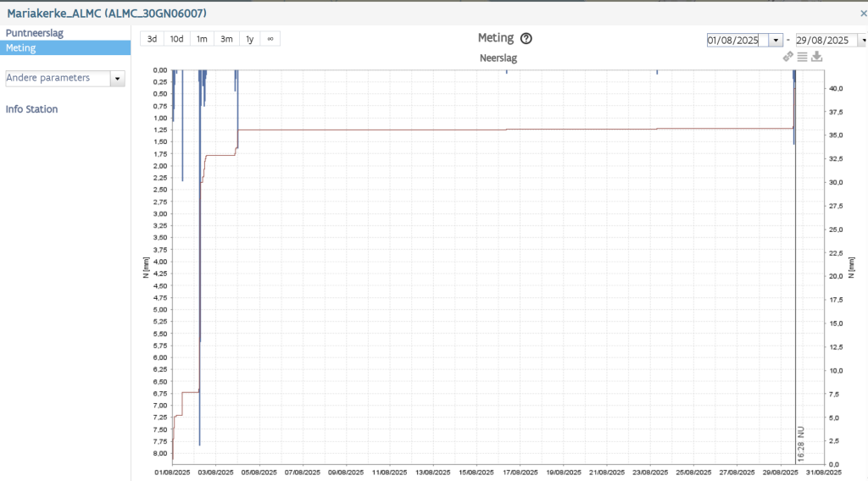
Task: Switch to the Puntneerslag tab
Action: tap(35, 33)
